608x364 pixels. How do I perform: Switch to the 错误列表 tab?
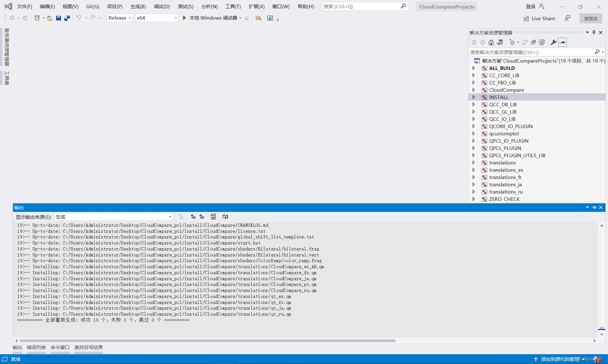[x=36, y=347]
